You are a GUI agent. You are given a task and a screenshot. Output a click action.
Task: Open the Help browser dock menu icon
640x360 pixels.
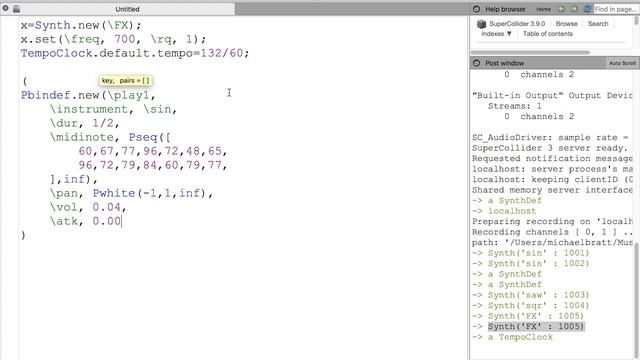point(476,9)
